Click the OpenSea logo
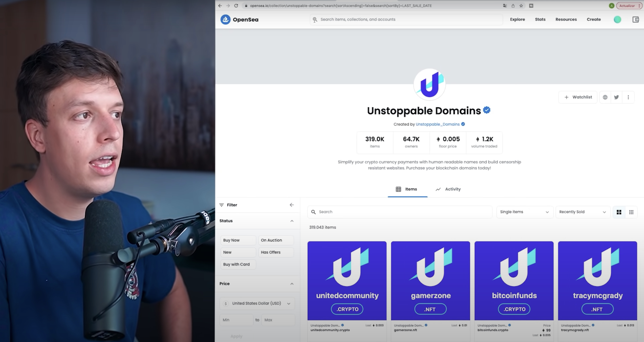 pos(239,19)
